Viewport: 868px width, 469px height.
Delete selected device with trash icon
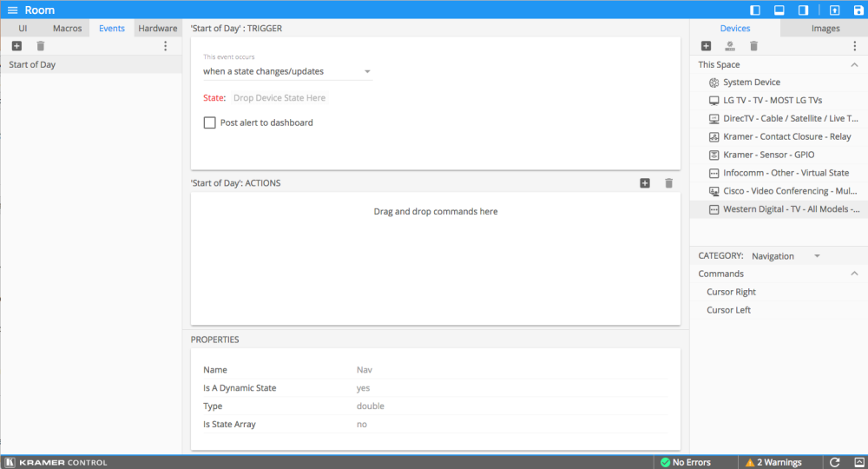[753, 46]
